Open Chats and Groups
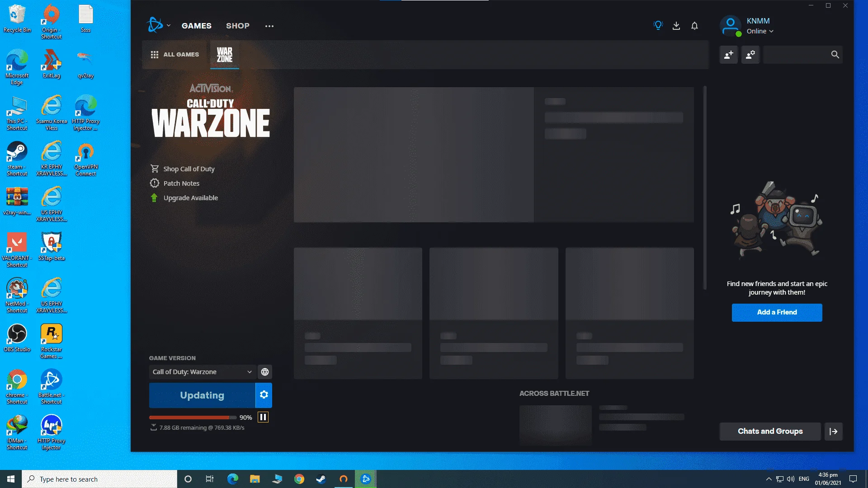868x488 pixels. pos(770,432)
